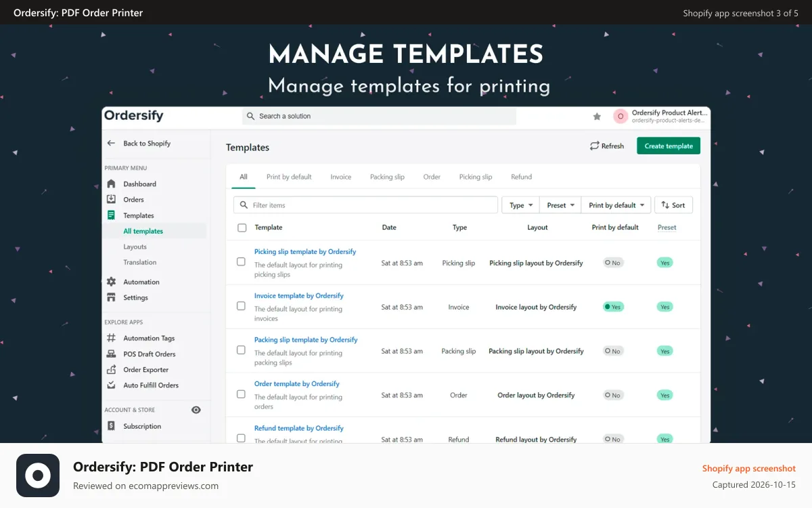This screenshot has height=508, width=812.
Task: Open Order template by Ordersify link
Action: point(297,383)
